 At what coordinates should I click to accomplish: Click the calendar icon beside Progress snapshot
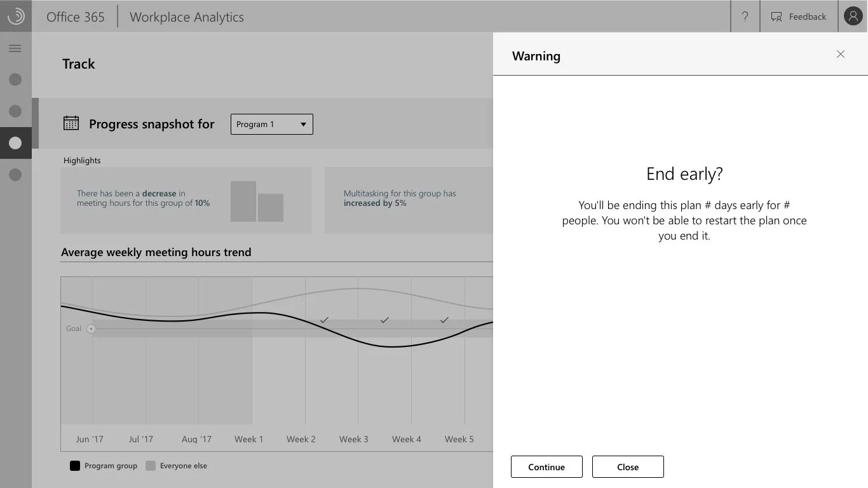point(71,123)
